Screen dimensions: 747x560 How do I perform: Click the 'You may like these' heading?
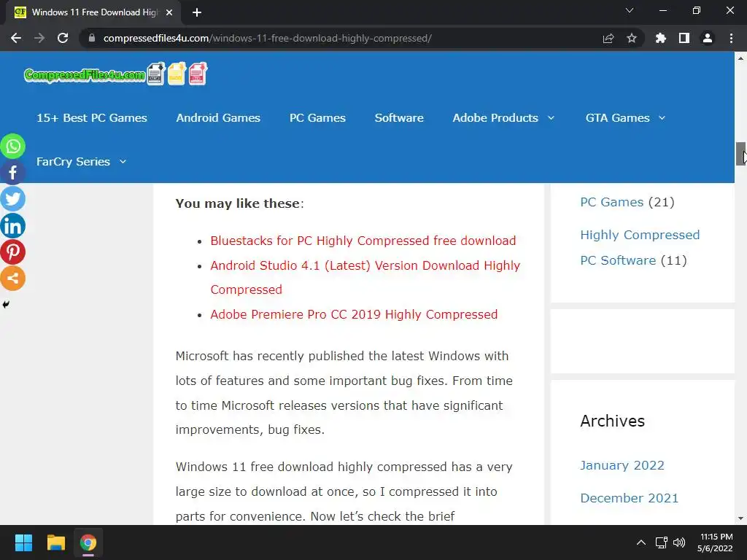[x=239, y=203]
